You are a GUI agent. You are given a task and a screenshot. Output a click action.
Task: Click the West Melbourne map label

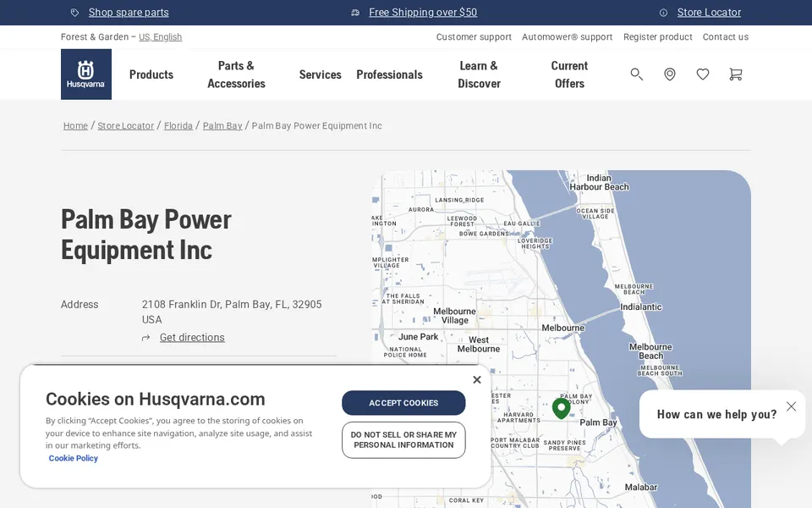point(479,345)
